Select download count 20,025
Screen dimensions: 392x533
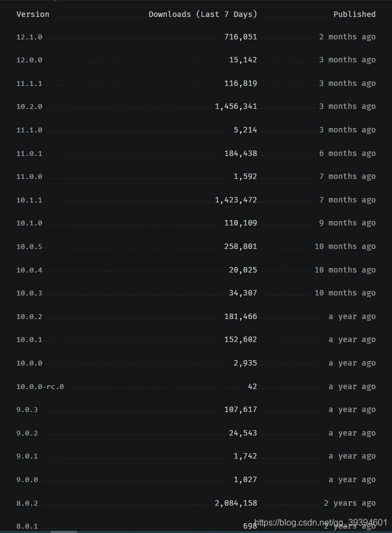click(x=243, y=270)
